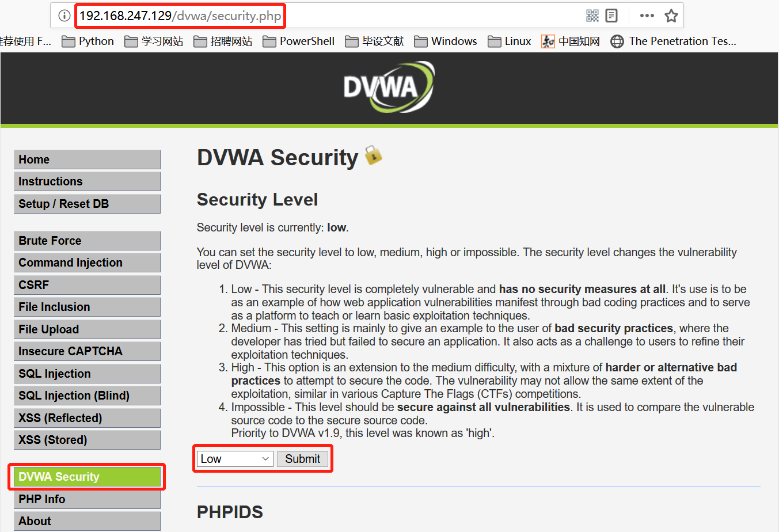Open the Python bookmarks folder
Screen dimensions: 779x532
click(88, 41)
